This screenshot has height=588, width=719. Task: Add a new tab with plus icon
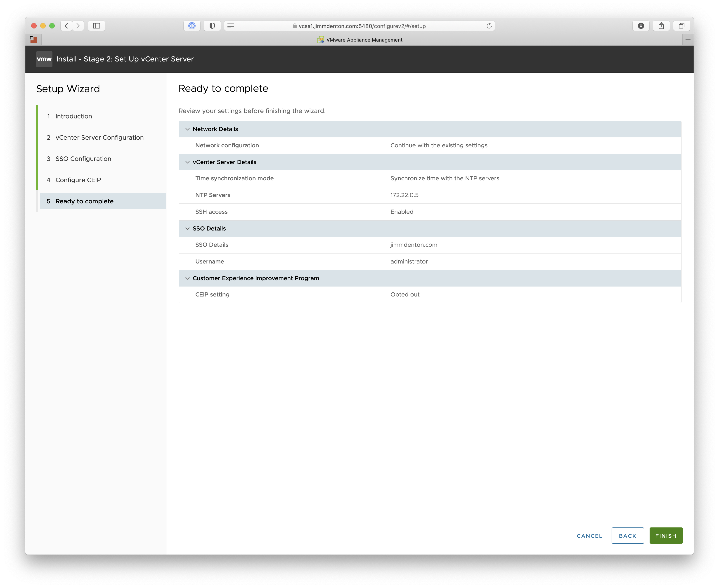tap(688, 40)
